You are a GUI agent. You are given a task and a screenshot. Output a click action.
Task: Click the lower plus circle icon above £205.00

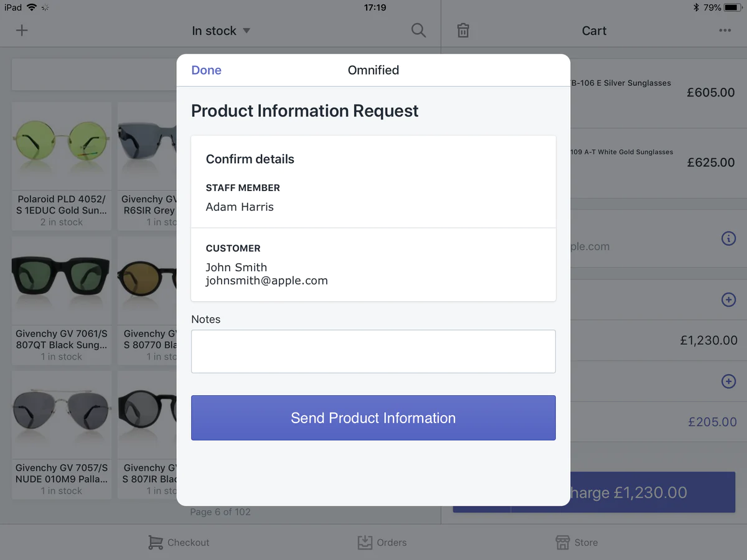[x=728, y=381]
